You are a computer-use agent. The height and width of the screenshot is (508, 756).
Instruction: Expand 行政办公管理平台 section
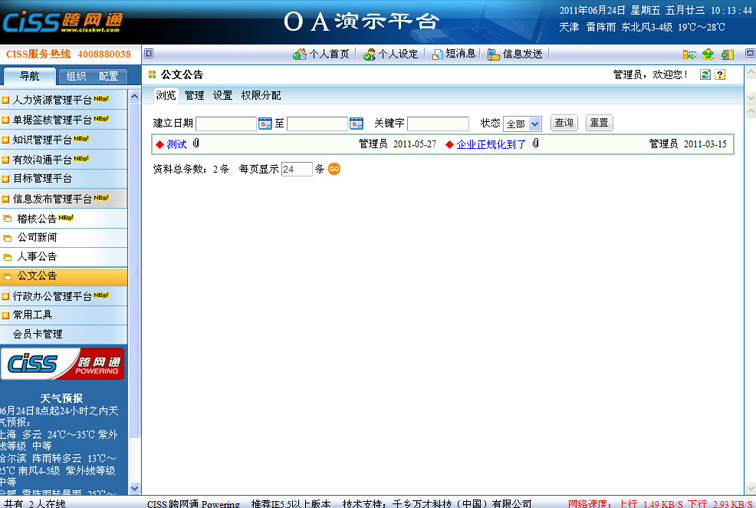[x=64, y=296]
